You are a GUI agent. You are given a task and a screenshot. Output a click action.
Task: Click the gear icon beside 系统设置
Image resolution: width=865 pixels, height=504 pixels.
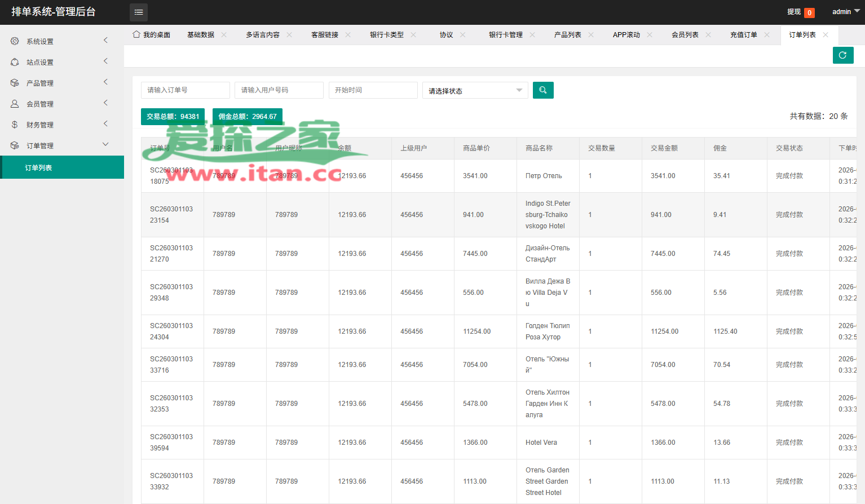pos(15,41)
